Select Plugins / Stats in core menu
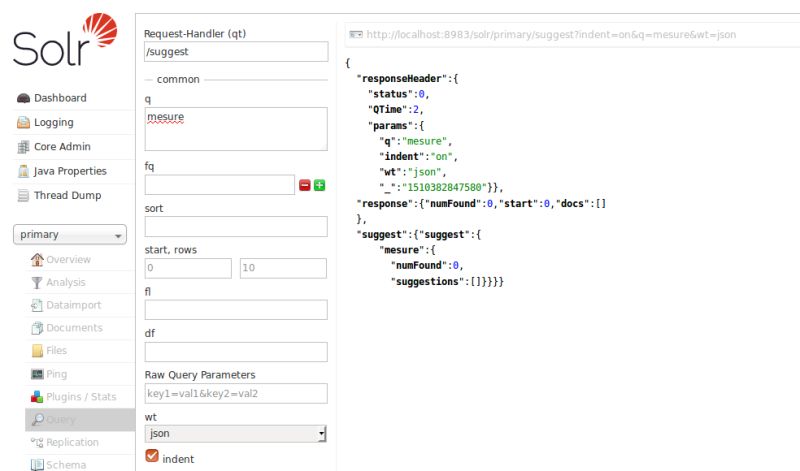This screenshot has width=800, height=471. 81,396
